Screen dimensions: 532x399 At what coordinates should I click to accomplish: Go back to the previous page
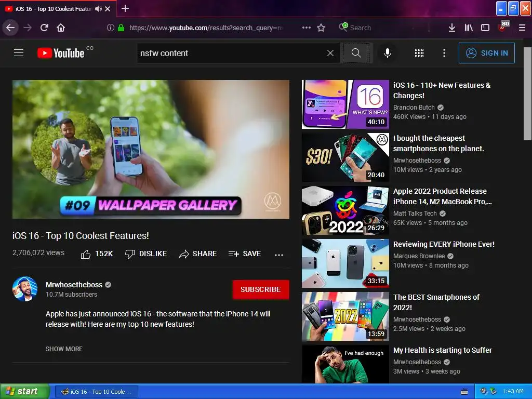[x=10, y=28]
